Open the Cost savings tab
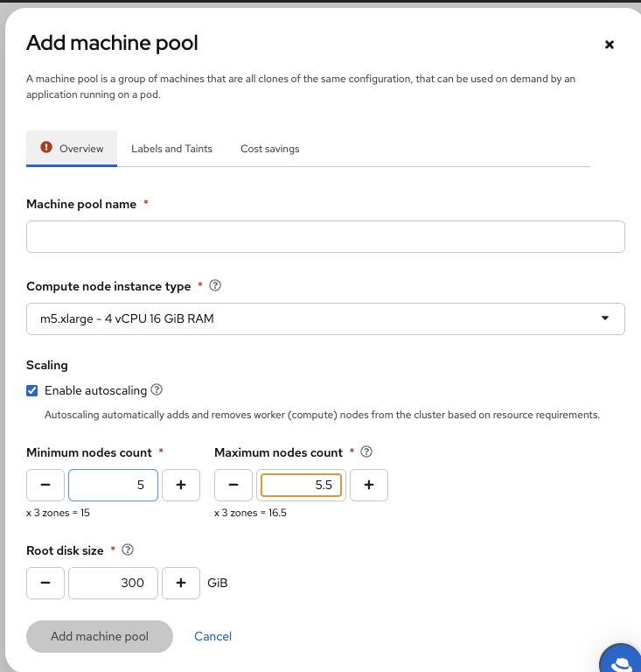Viewport: 641px width, 672px height. pyautogui.click(x=269, y=149)
